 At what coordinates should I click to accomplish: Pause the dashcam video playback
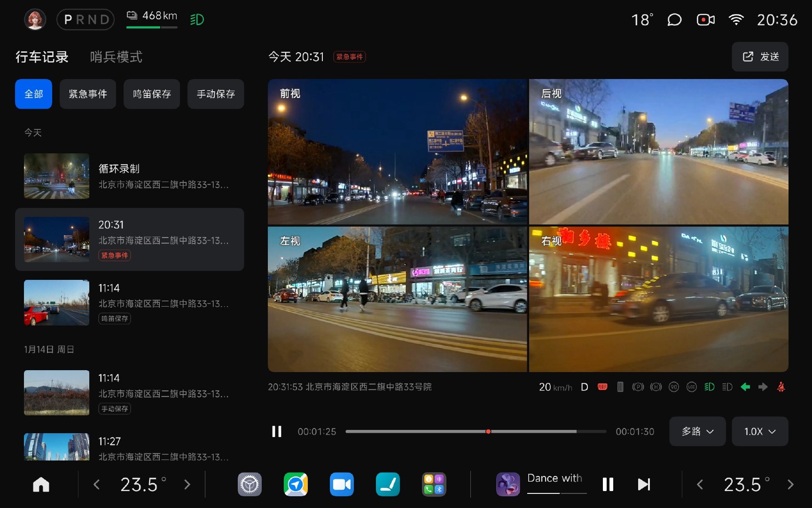tap(277, 431)
